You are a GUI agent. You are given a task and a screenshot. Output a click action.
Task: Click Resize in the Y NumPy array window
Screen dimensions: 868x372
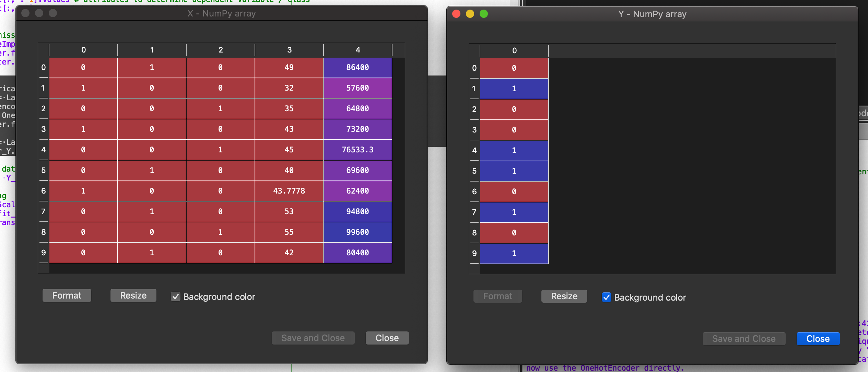pos(564,296)
